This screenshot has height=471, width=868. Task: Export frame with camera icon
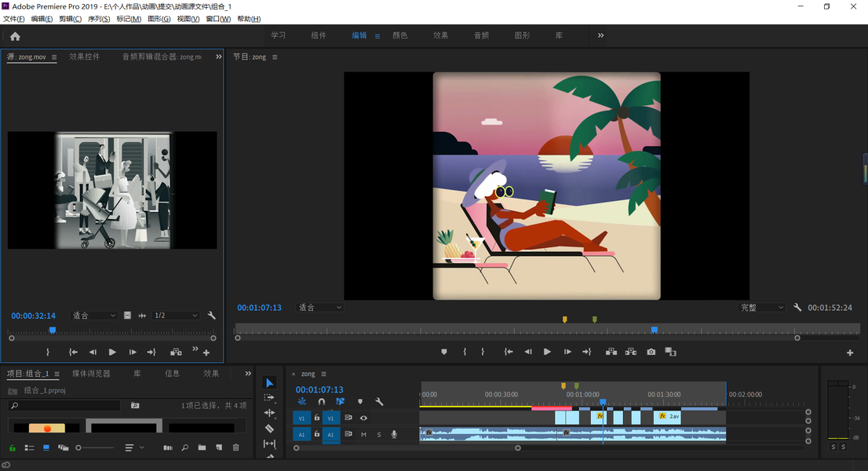point(651,352)
